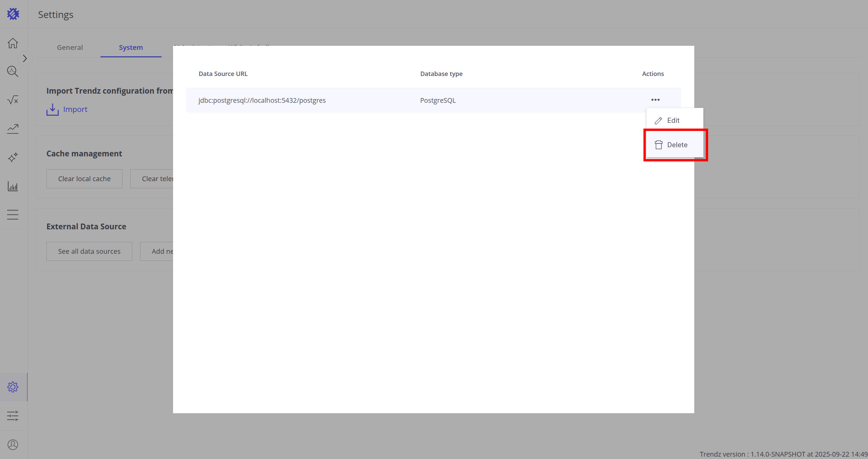Open the sliders configuration icon
Viewport: 868px width, 459px height.
[x=13, y=416]
